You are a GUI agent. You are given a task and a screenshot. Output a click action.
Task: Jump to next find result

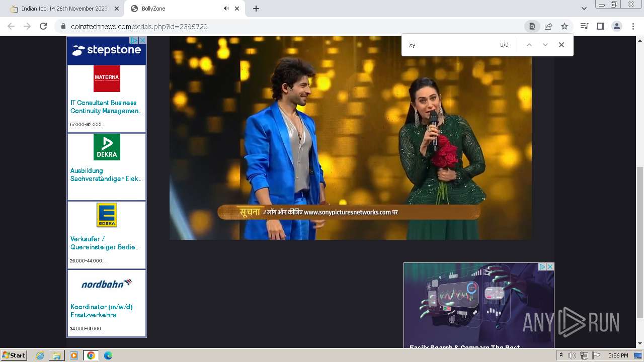pos(545,45)
